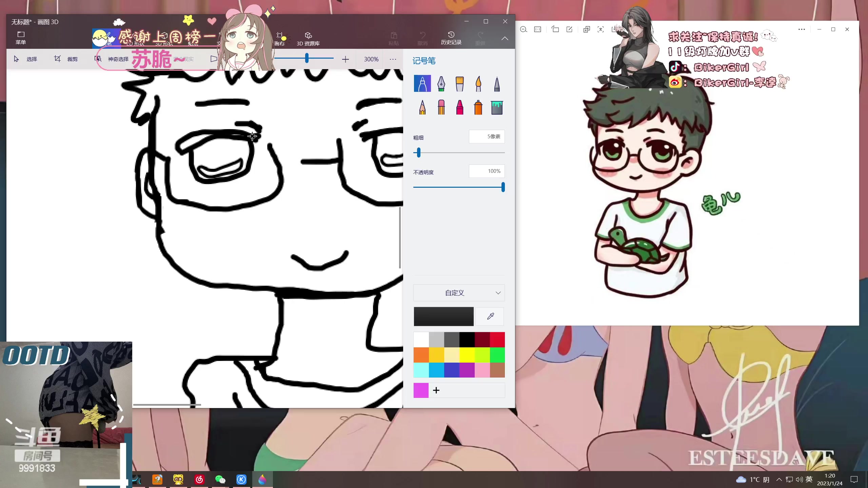Image resolution: width=868 pixels, height=488 pixels.
Task: Pick the light gray color swatch
Action: 436,340
